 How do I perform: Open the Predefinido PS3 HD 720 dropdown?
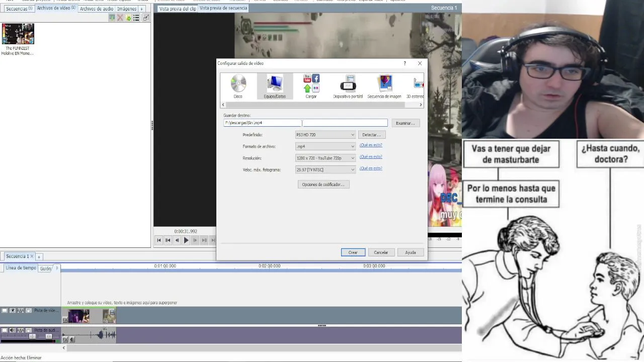(326, 135)
